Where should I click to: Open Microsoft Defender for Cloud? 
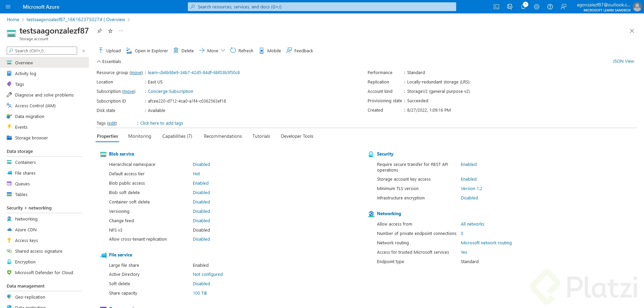click(x=44, y=273)
